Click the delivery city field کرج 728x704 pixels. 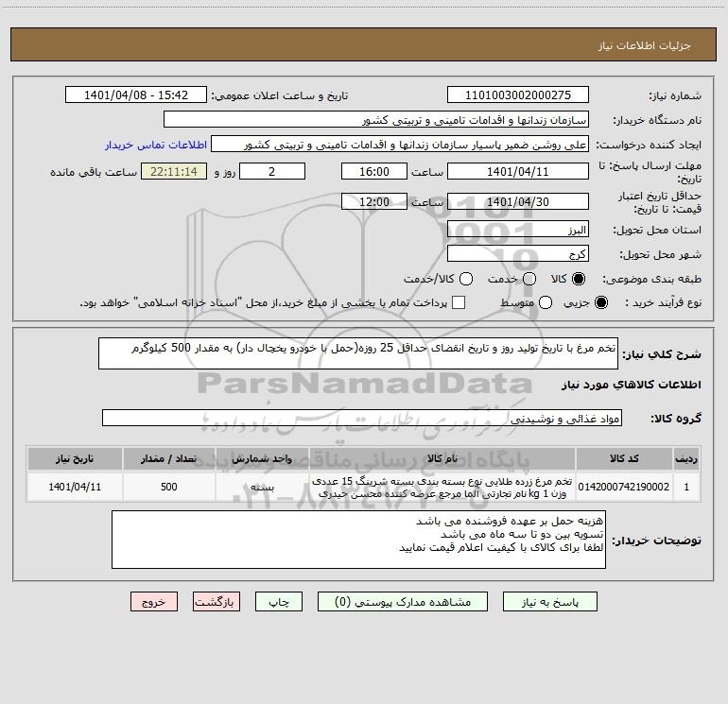[518, 254]
